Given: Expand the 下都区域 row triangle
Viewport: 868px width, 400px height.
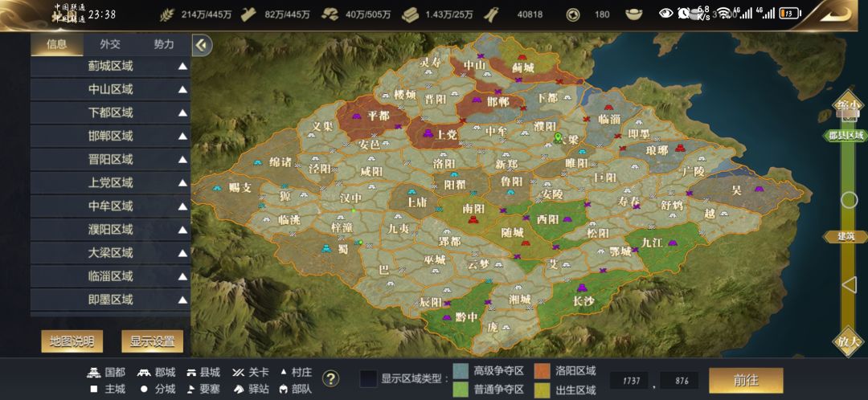Looking at the screenshot, I should point(182,113).
